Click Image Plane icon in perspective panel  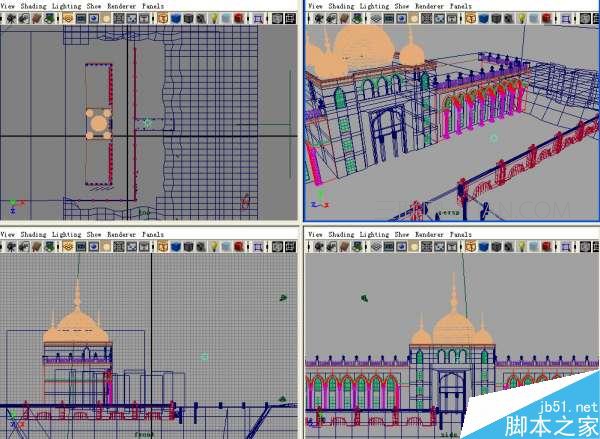pyautogui.click(x=357, y=18)
